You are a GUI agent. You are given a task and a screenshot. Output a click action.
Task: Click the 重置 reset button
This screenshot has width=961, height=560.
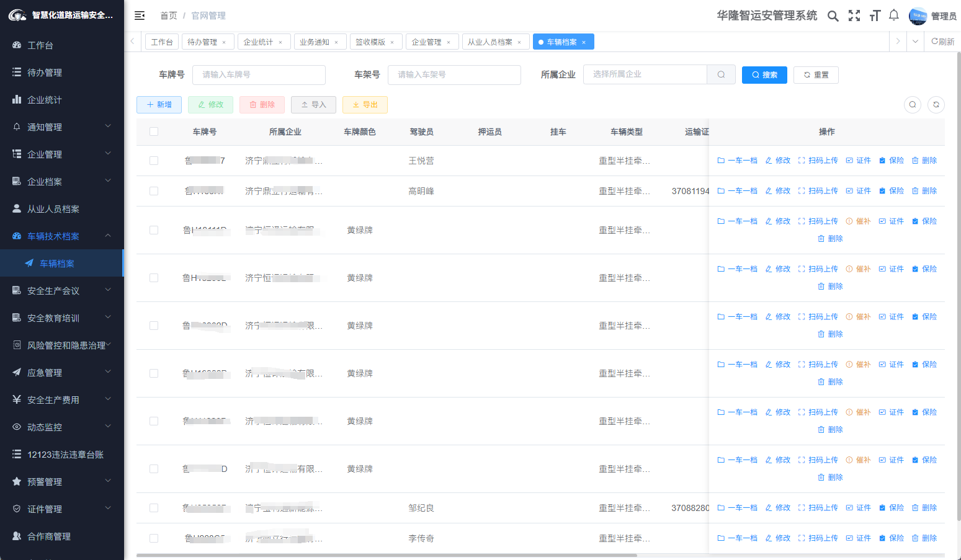816,75
